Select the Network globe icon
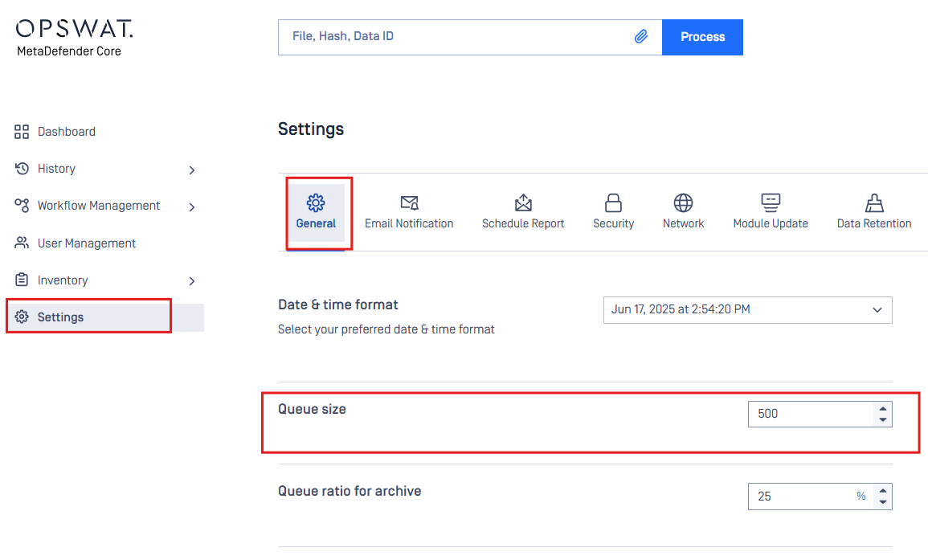 pos(683,203)
